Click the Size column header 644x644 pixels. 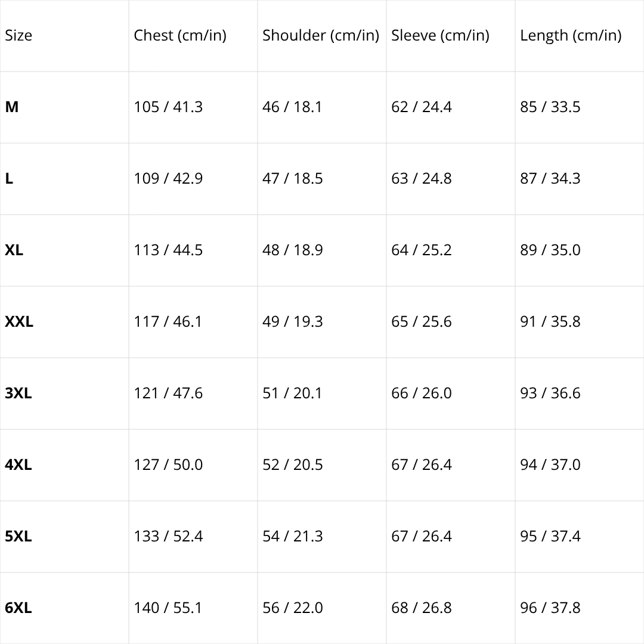click(18, 36)
